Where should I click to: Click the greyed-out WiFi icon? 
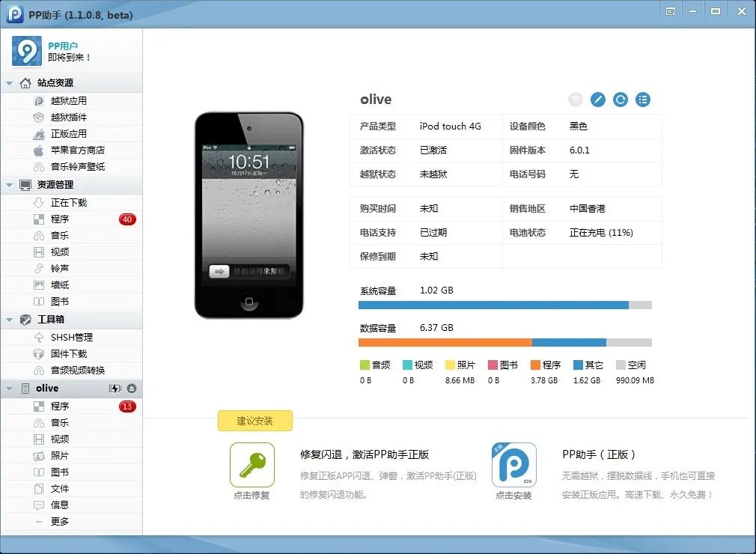coord(576,100)
